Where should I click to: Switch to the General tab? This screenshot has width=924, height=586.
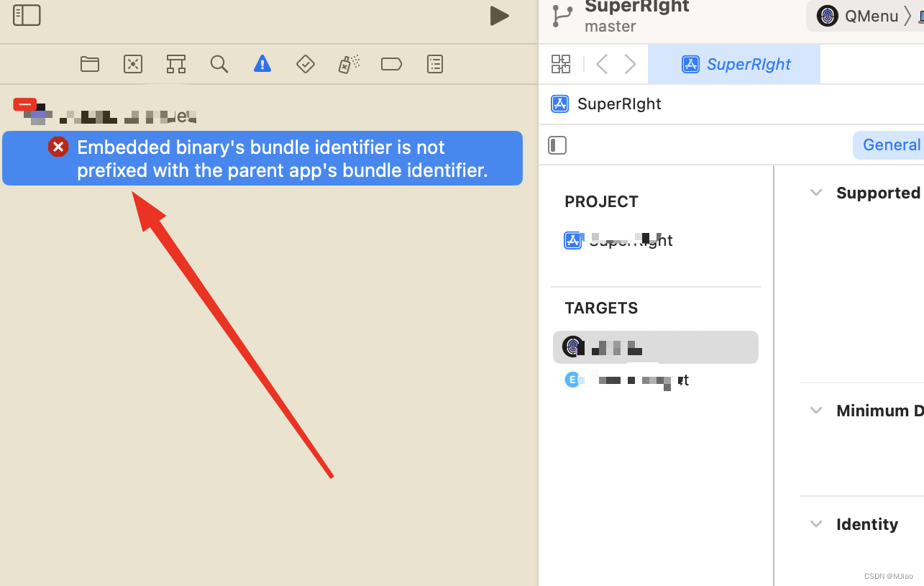click(892, 145)
